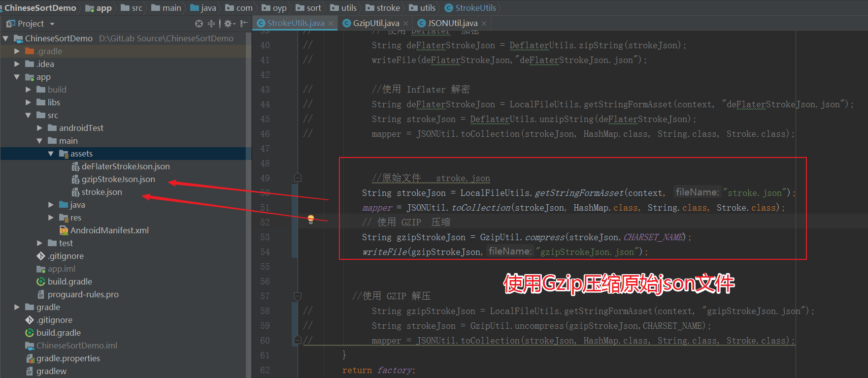Expand the .gradle folder arrow
This screenshot has width=868, height=378.
(17, 51)
